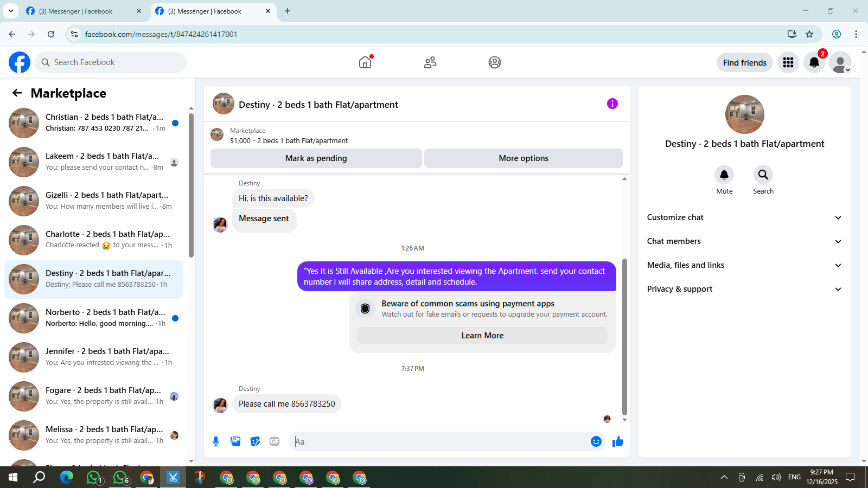Open Charlotte's conversation in the list
This screenshot has width=868, height=488.
(x=93, y=240)
